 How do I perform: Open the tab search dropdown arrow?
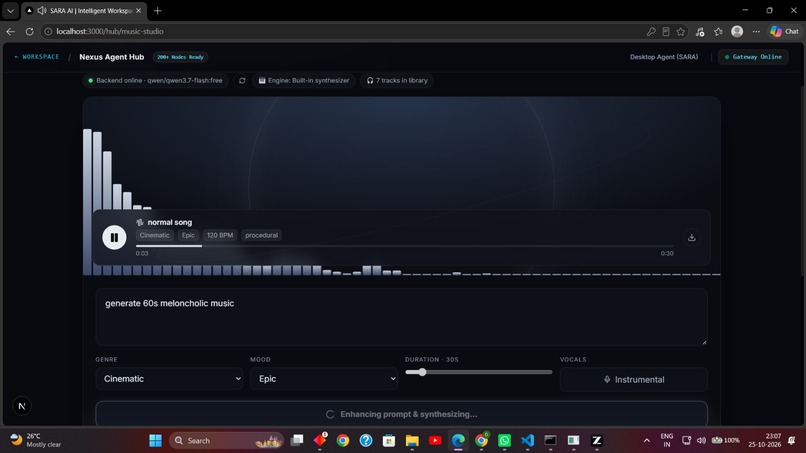(10, 10)
